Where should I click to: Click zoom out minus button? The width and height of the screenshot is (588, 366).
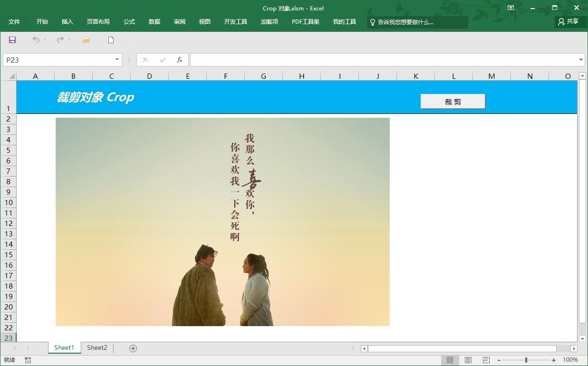point(499,360)
